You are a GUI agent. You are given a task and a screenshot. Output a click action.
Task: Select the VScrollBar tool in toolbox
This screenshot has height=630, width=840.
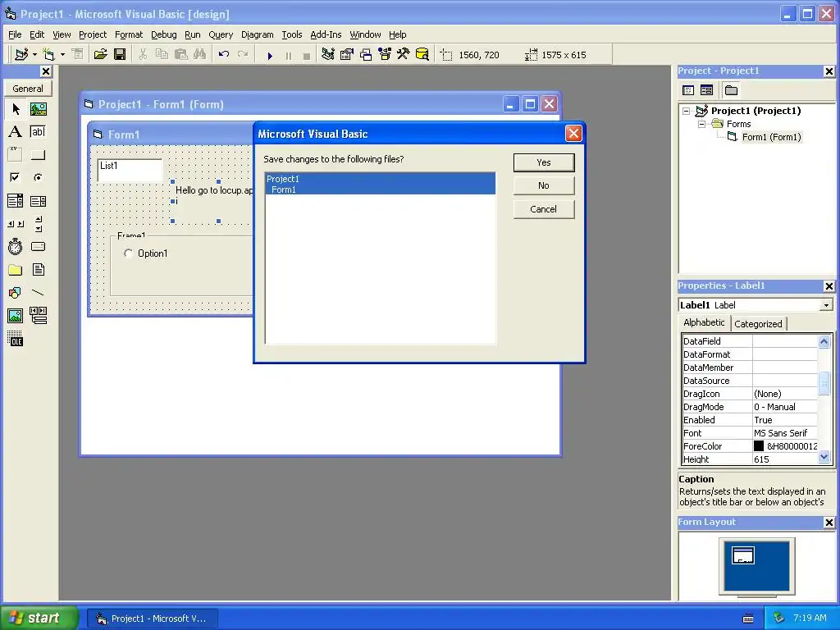38,224
